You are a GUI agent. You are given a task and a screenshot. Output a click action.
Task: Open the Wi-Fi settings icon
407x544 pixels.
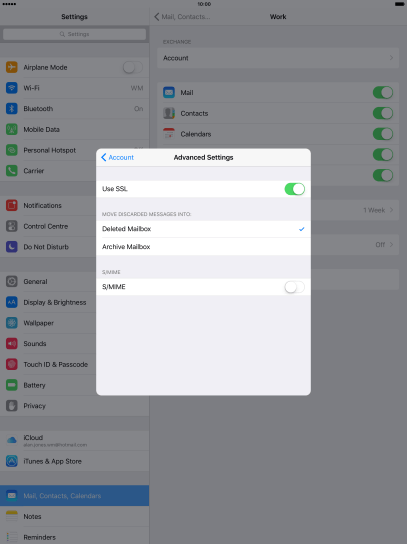(x=11, y=88)
